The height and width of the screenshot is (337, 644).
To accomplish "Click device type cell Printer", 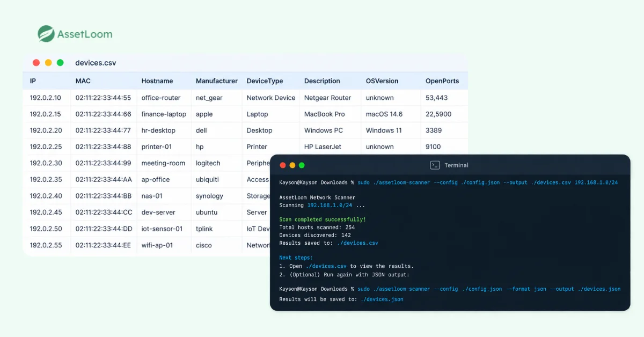I will point(257,146).
